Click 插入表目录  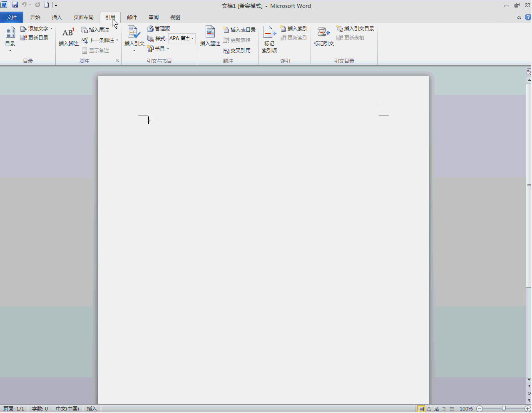(239, 30)
